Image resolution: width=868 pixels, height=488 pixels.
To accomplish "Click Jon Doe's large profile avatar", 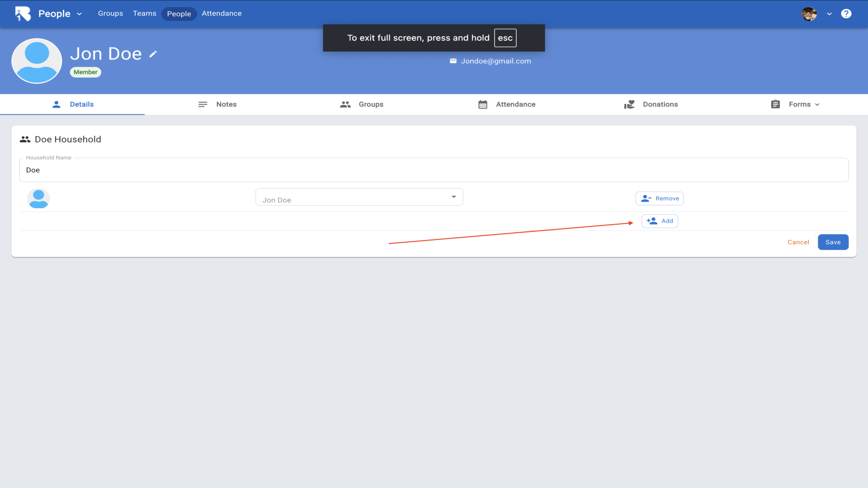I will tap(37, 61).
